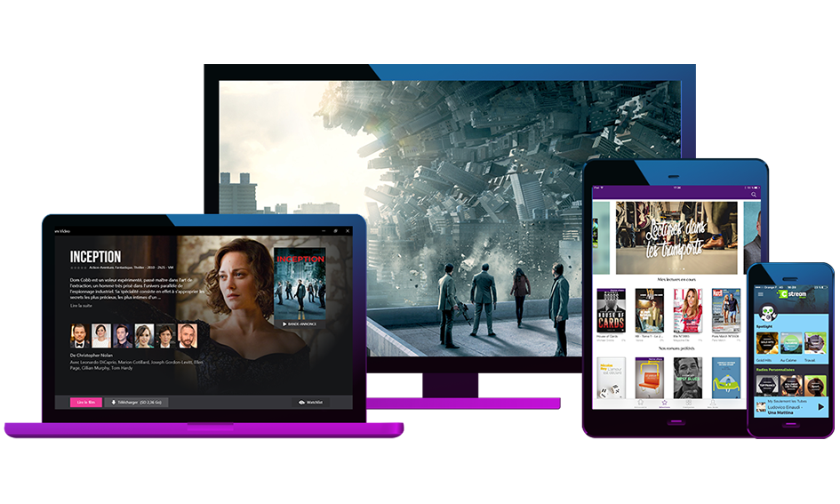Tap the stream logo on phone
The height and width of the screenshot is (504, 840).
[793, 294]
